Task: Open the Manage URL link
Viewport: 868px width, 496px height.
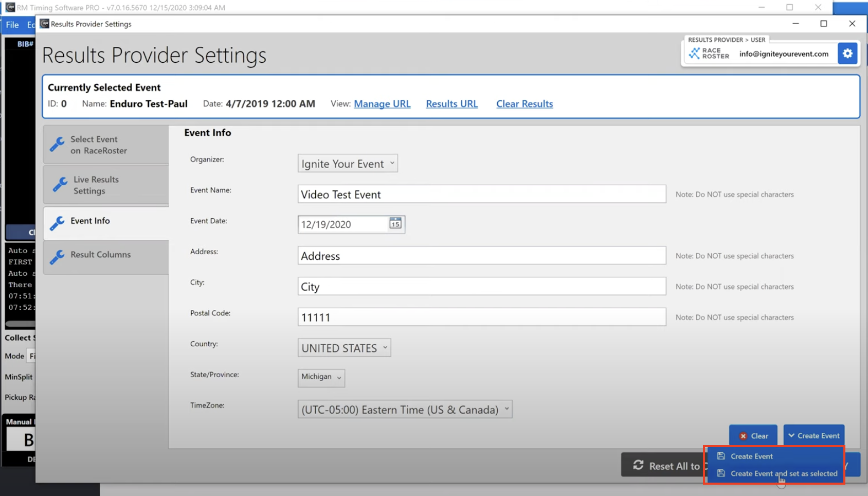Action: [382, 104]
